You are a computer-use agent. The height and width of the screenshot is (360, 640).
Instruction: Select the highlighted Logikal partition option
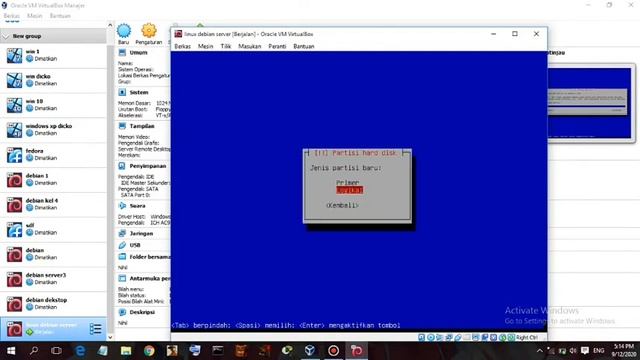pos(349,190)
